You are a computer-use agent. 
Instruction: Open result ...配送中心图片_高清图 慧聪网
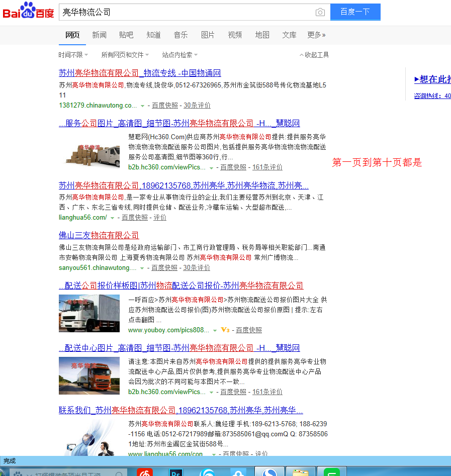(x=179, y=348)
